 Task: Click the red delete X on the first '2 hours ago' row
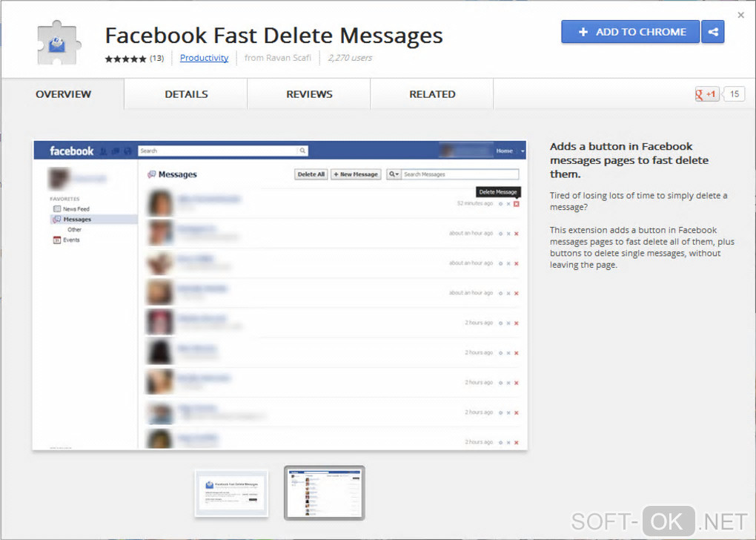[x=517, y=323]
